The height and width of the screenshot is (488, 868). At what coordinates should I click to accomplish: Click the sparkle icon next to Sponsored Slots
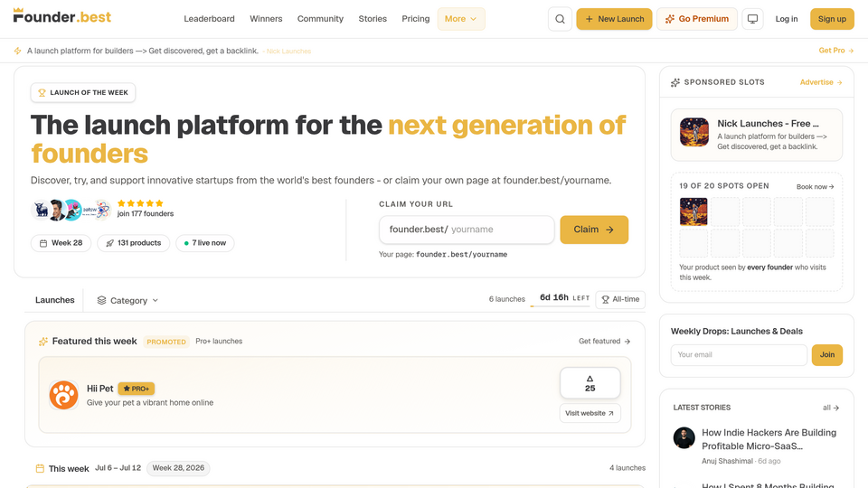point(675,82)
